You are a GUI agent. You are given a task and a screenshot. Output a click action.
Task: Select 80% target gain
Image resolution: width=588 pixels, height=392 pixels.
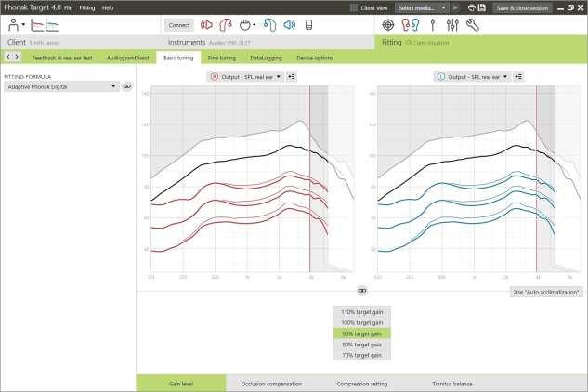tap(362, 345)
